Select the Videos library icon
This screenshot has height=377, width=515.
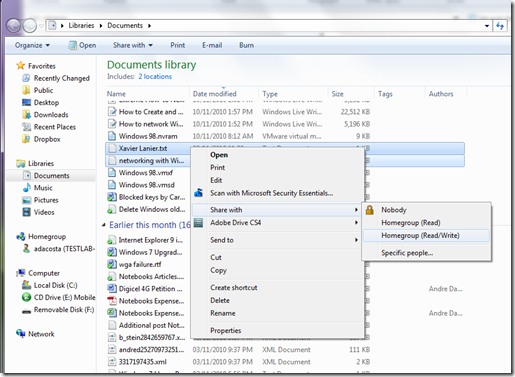point(26,212)
